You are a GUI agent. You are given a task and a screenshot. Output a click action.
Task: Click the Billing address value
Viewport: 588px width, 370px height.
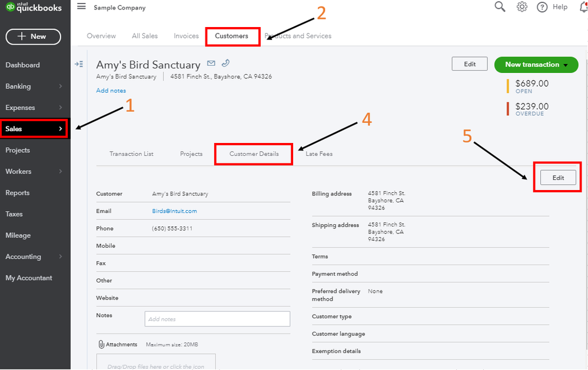click(x=386, y=201)
